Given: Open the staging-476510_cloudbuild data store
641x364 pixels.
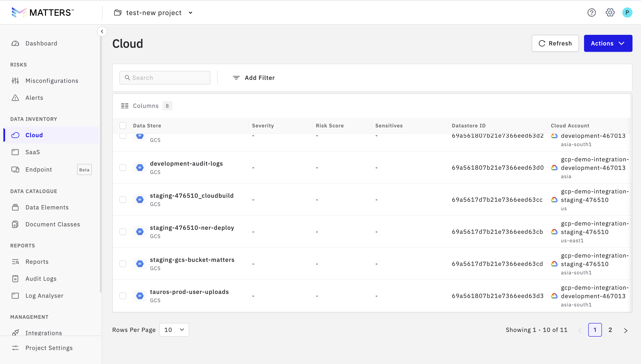Looking at the screenshot, I should coord(192,196).
